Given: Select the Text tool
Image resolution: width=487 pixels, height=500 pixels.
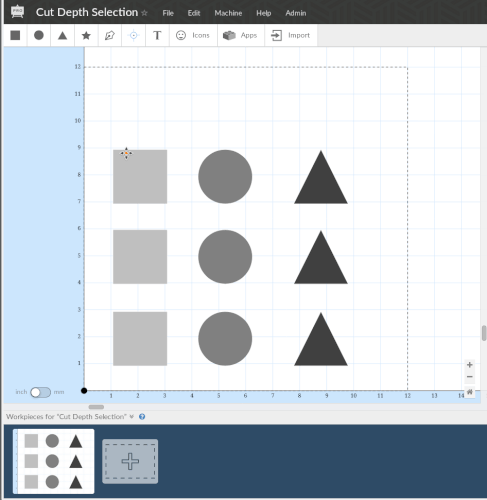Looking at the screenshot, I should click(x=157, y=35).
